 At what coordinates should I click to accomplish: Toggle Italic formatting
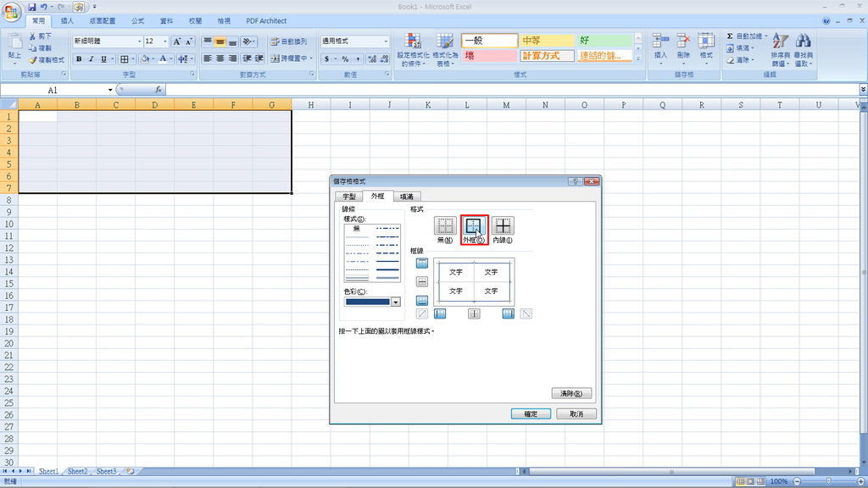(x=92, y=58)
